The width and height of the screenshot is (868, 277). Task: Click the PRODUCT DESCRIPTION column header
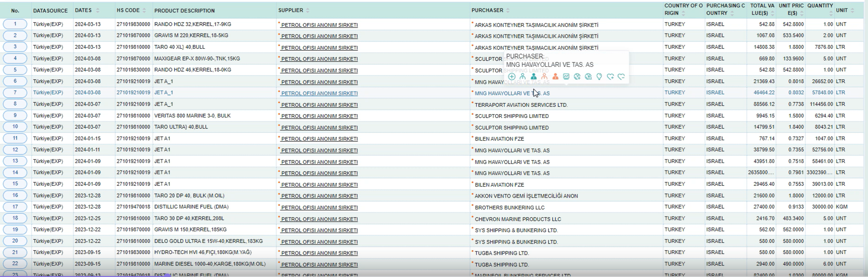(184, 10)
